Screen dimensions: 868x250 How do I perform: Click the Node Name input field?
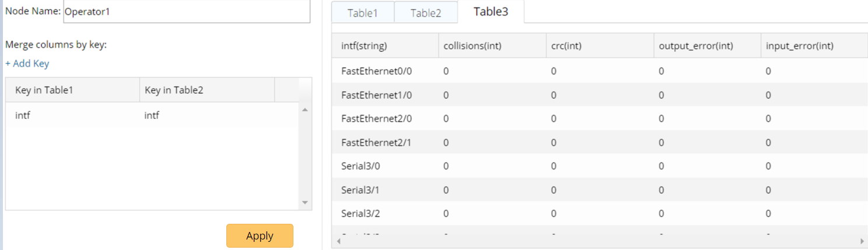click(x=187, y=11)
